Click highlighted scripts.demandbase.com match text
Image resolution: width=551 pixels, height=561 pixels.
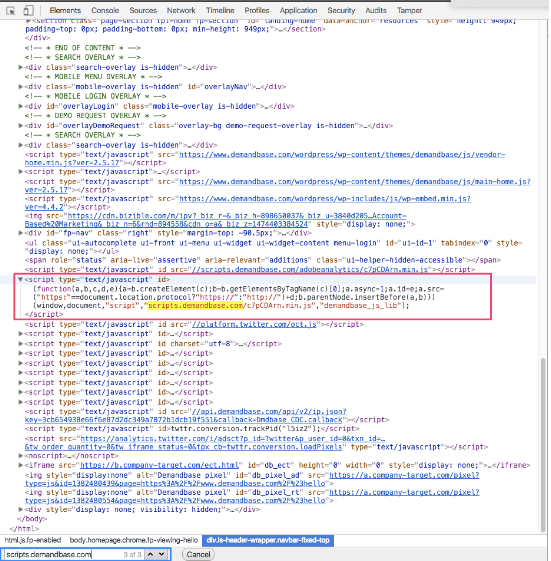click(195, 306)
